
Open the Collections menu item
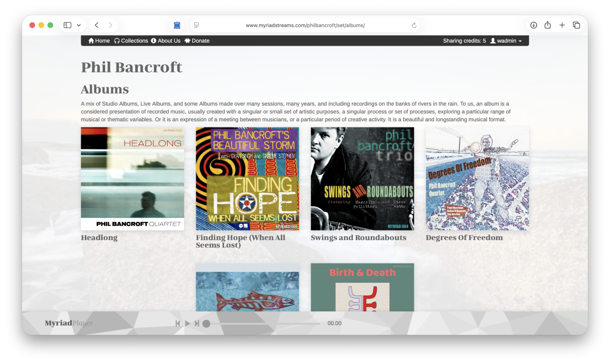[x=131, y=41]
